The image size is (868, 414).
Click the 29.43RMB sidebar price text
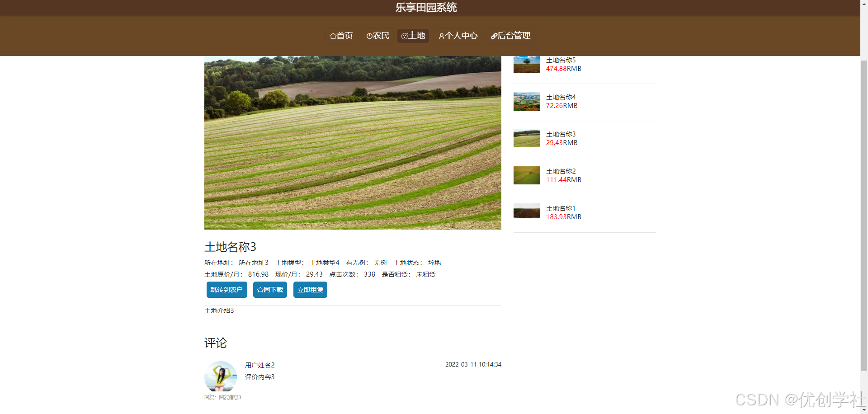[x=562, y=143]
